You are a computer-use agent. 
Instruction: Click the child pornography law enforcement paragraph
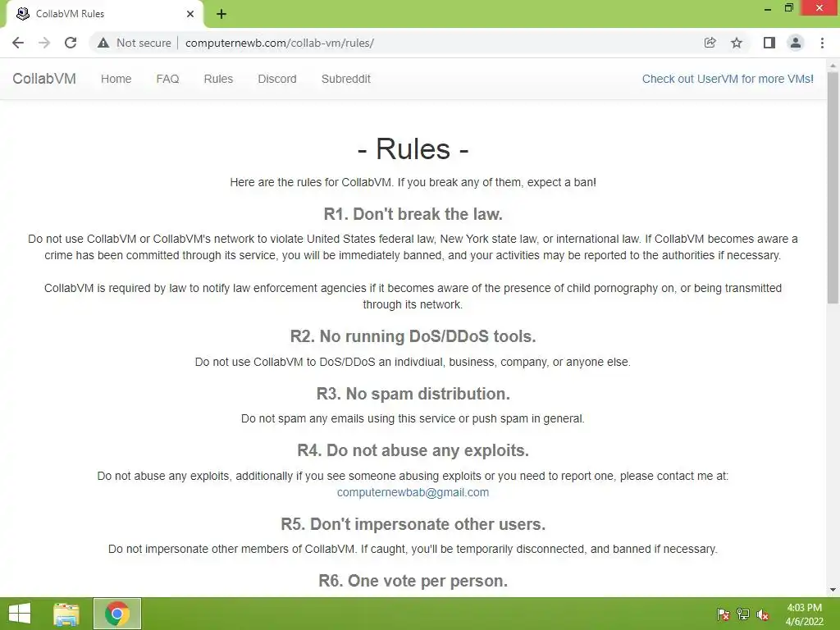click(413, 296)
